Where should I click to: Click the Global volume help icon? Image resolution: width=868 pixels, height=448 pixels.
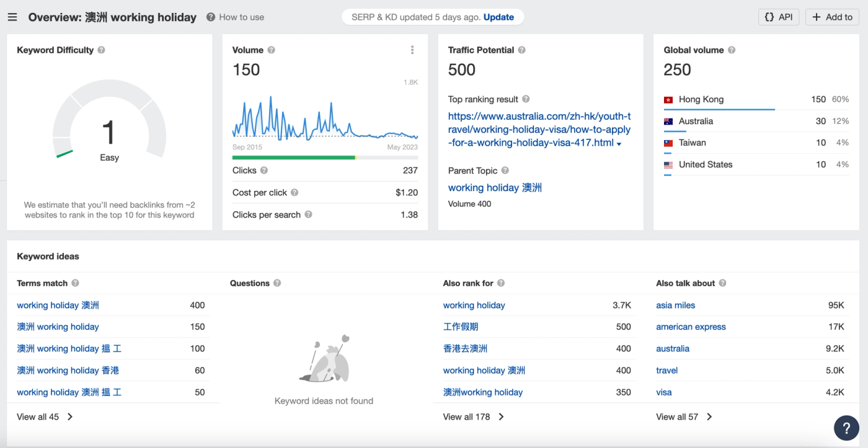coord(730,50)
